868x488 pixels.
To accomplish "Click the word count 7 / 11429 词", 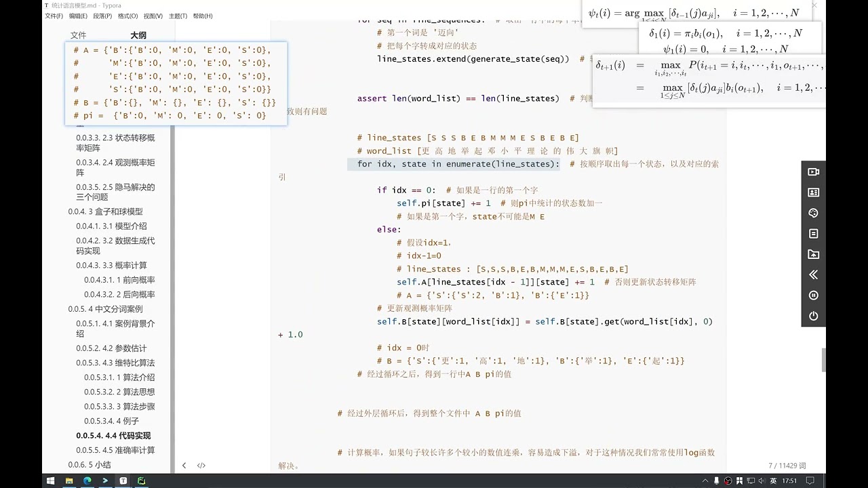I will tap(787, 466).
